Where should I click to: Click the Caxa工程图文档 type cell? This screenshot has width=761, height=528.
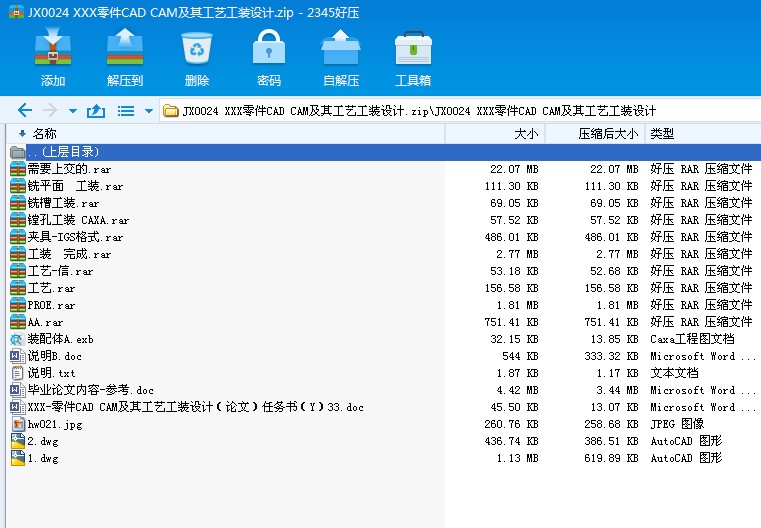(693, 339)
